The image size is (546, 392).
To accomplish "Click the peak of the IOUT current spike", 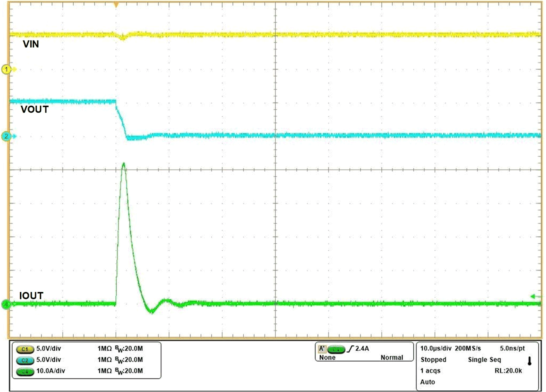I will point(124,164).
